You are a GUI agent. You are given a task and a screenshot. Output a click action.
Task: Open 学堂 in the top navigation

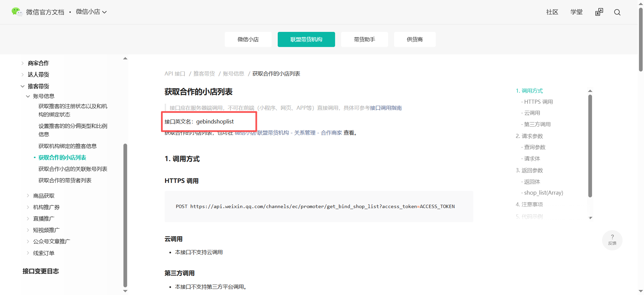click(577, 12)
